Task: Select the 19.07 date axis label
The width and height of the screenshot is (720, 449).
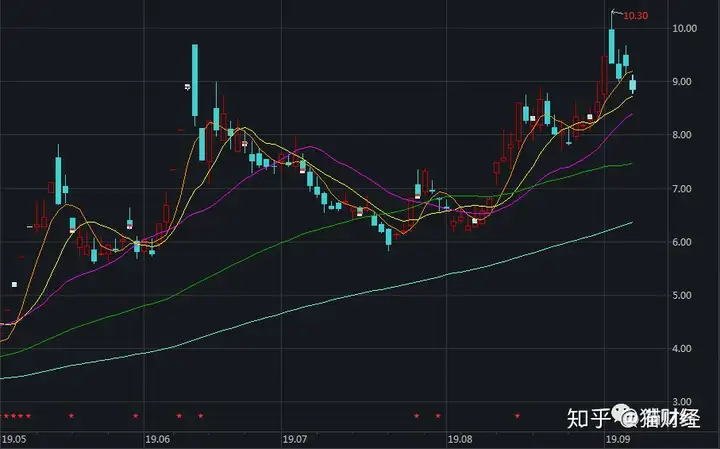Action: pyautogui.click(x=295, y=439)
